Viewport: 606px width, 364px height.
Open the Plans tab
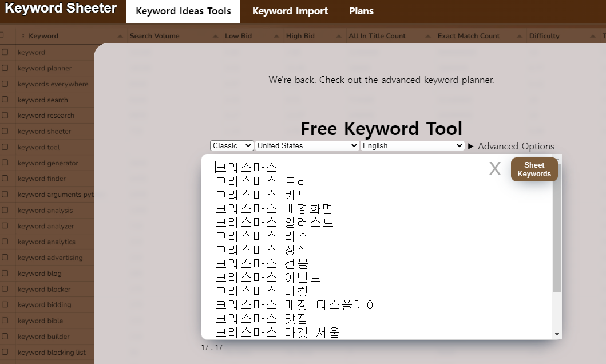tap(361, 11)
